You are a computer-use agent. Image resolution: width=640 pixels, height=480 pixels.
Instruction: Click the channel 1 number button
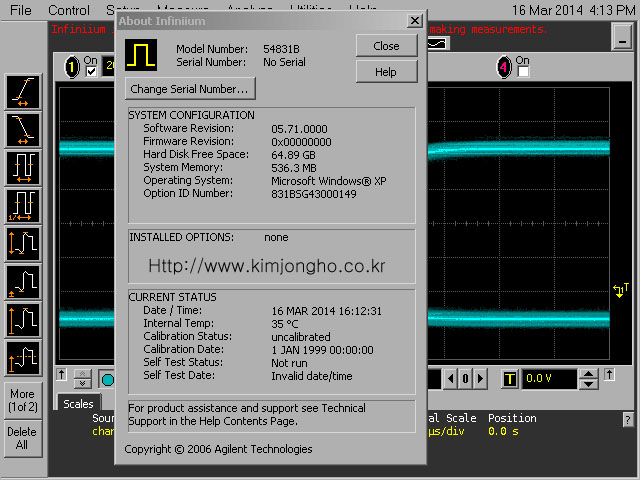pos(72,68)
